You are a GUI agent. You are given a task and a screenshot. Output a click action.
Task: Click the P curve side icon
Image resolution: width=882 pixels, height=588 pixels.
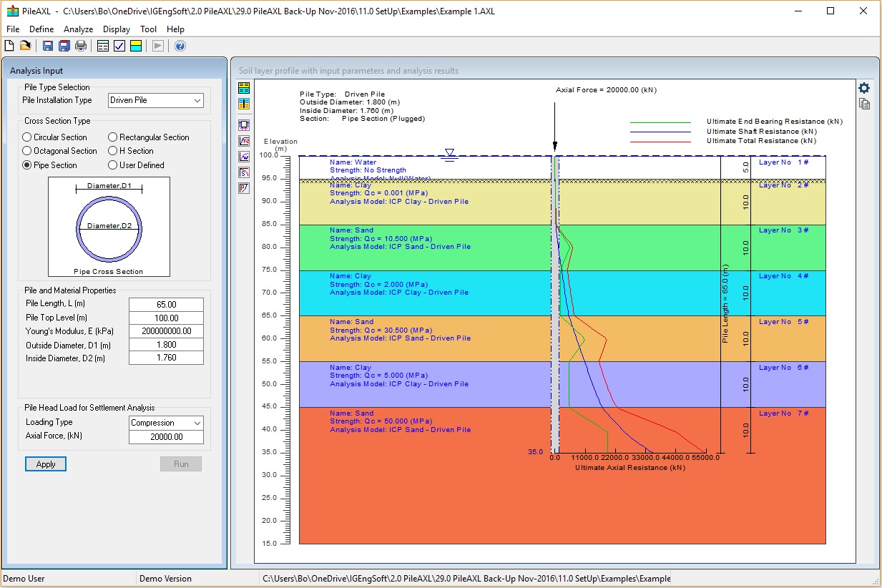coord(245,187)
